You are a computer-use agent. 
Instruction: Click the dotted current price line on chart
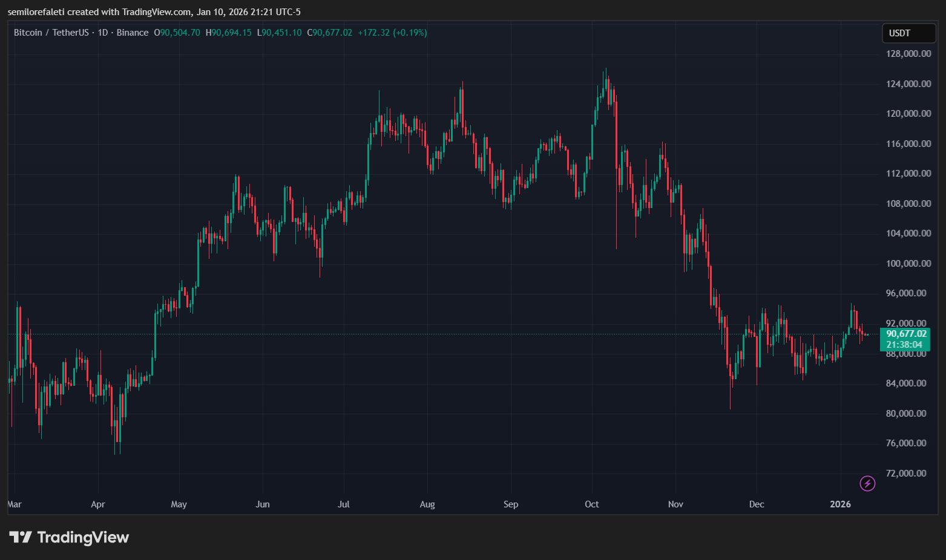(424, 333)
